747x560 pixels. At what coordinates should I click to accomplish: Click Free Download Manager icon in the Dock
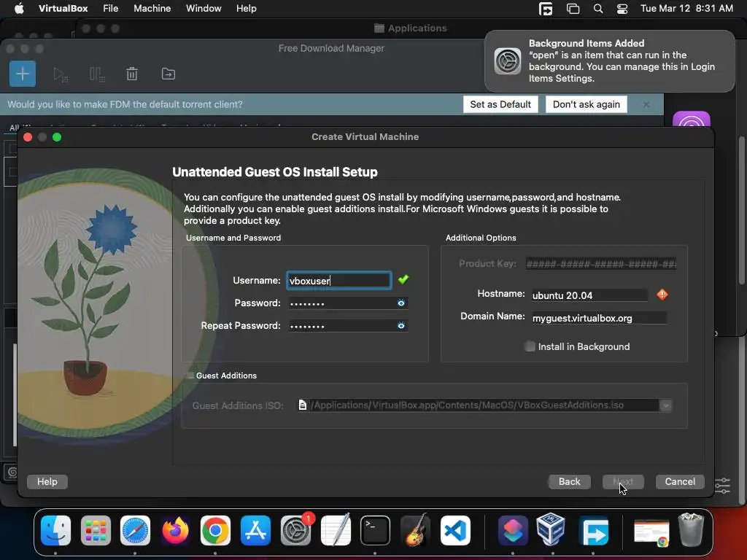click(594, 531)
